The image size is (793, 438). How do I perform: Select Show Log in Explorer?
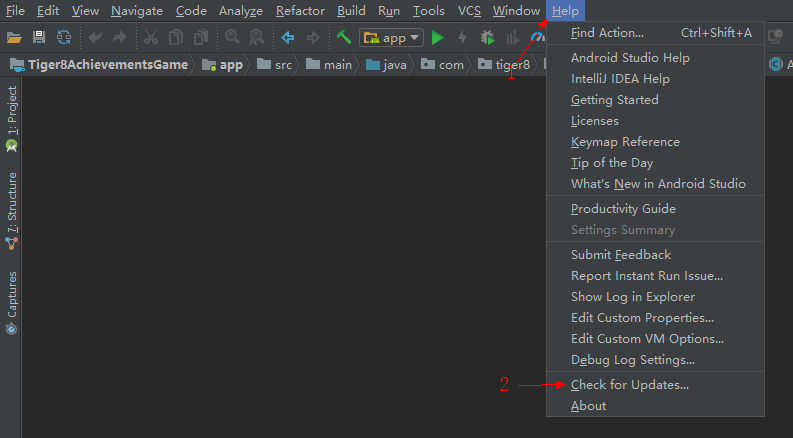pyautogui.click(x=655, y=297)
